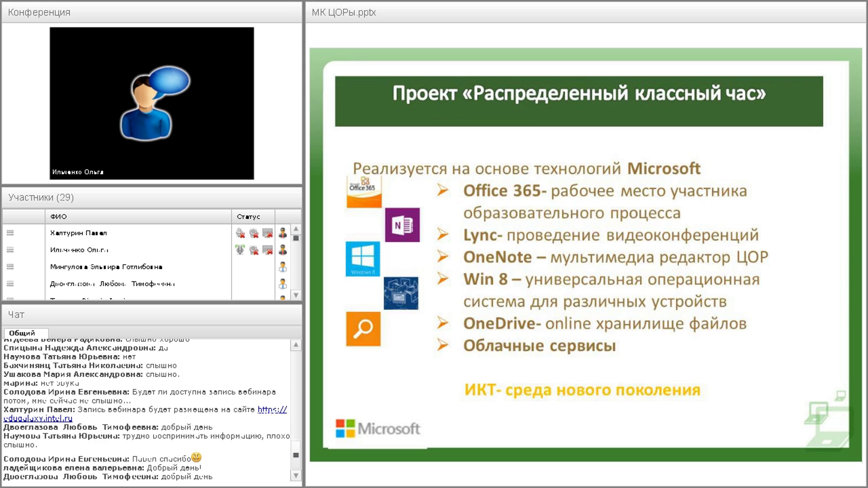
Task: Click the participants list scroll-up arrow
Action: pyautogui.click(x=296, y=229)
